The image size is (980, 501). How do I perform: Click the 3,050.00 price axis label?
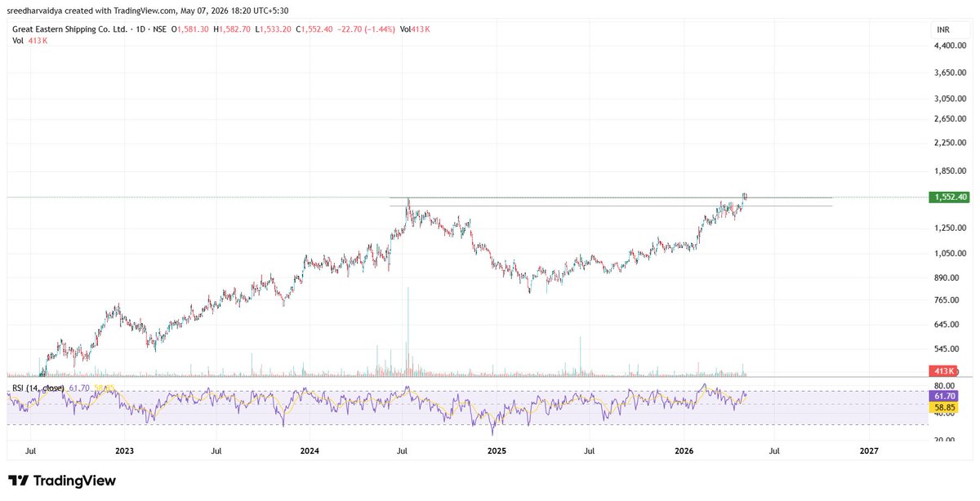pyautogui.click(x=951, y=99)
